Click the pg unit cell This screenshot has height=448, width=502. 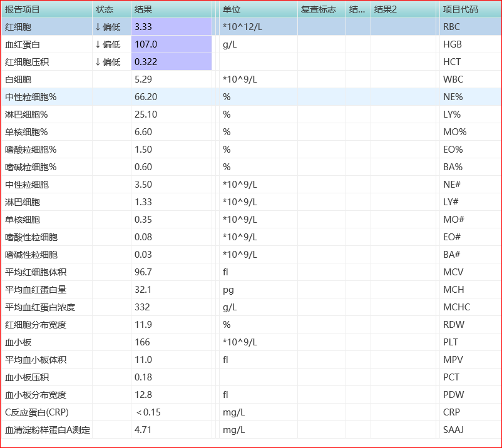coord(228,290)
